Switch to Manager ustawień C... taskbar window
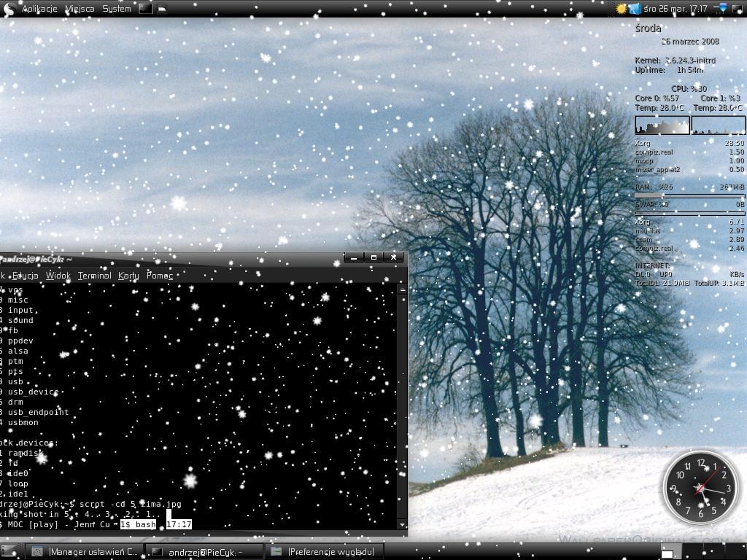 tap(84, 551)
